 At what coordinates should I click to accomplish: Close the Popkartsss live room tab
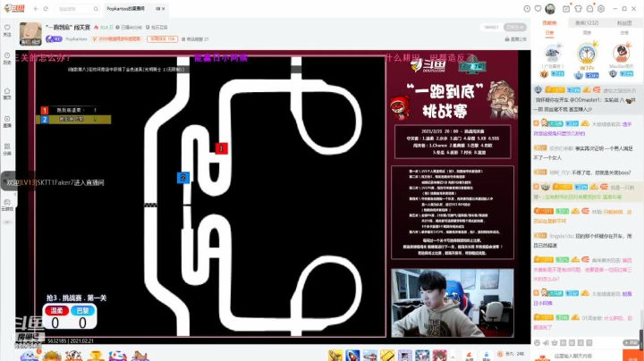coord(164,9)
